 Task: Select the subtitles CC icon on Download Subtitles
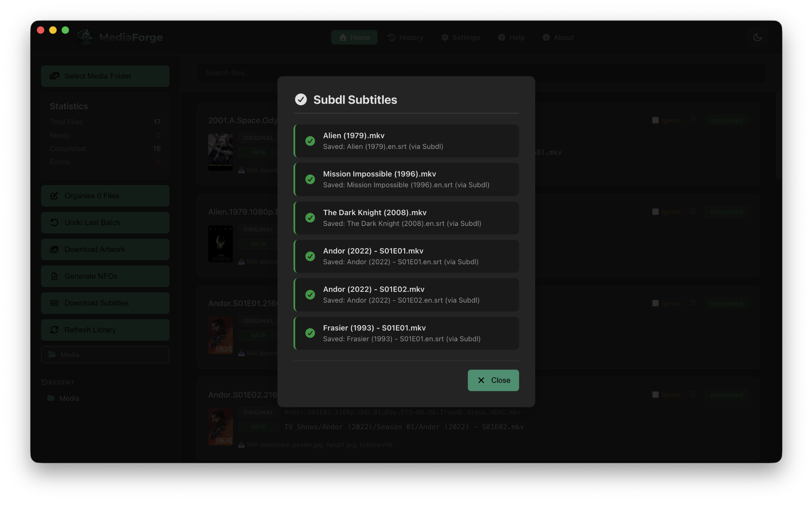pos(55,303)
